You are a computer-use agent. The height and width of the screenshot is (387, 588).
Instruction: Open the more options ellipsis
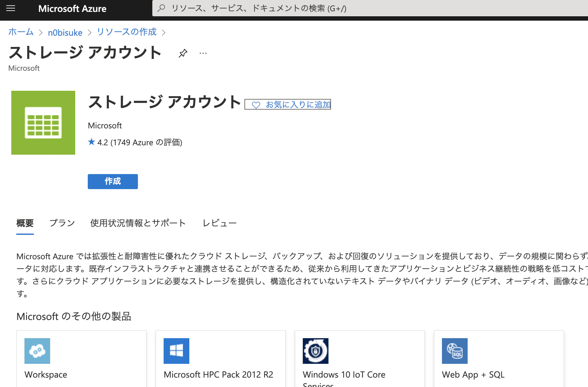(x=203, y=53)
